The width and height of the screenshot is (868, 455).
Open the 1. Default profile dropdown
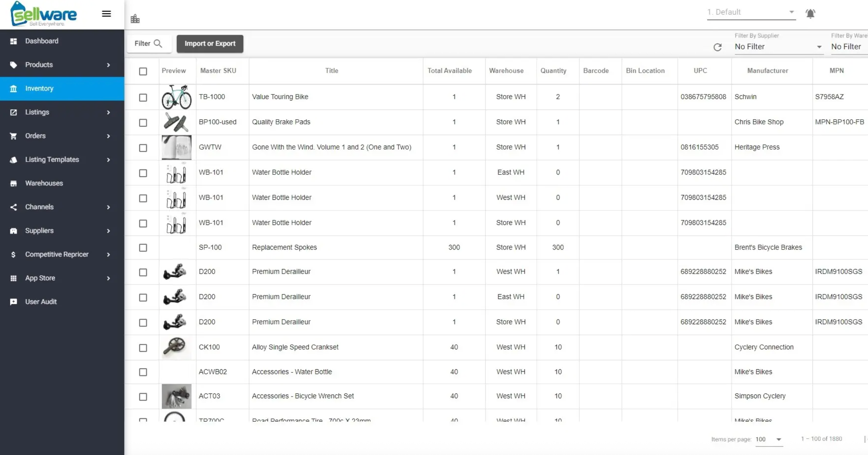(x=751, y=13)
